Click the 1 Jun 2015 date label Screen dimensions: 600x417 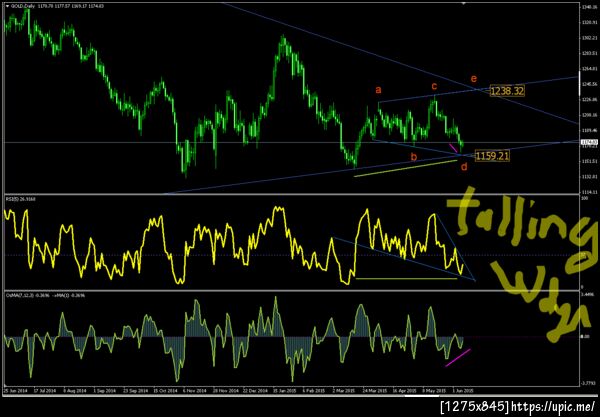(x=463, y=391)
